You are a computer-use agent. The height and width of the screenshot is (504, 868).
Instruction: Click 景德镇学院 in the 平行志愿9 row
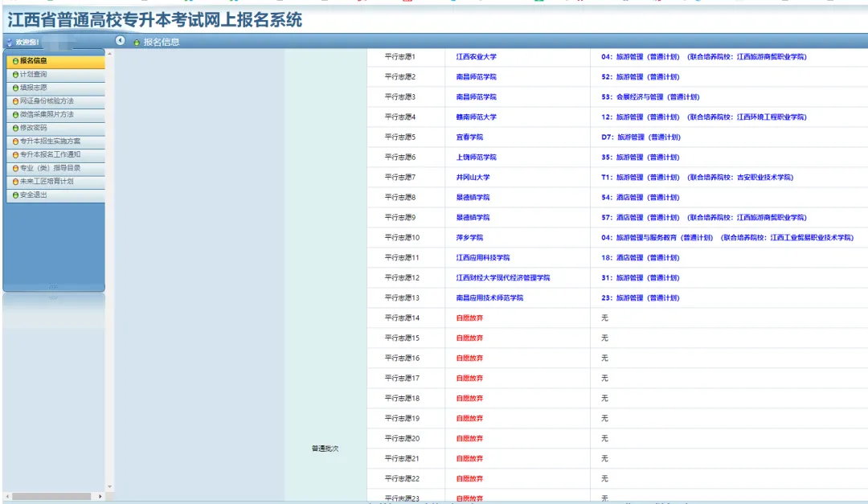pos(473,218)
